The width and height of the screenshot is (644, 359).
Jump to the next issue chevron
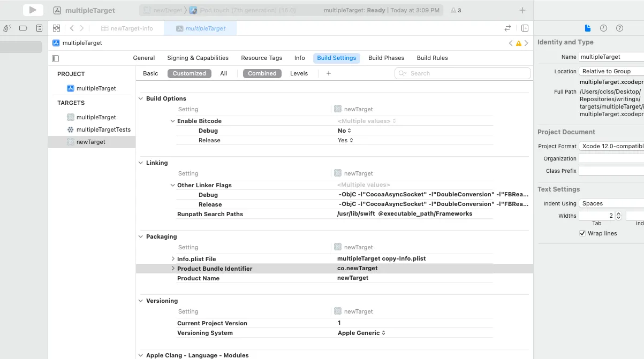click(x=526, y=43)
